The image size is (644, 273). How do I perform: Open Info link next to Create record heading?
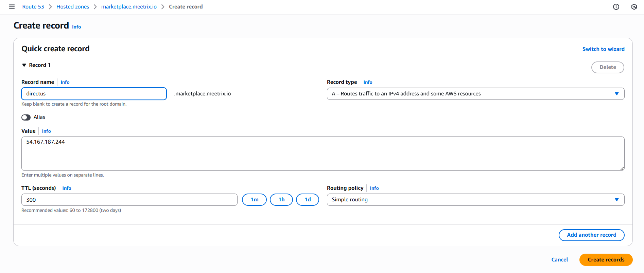76,27
